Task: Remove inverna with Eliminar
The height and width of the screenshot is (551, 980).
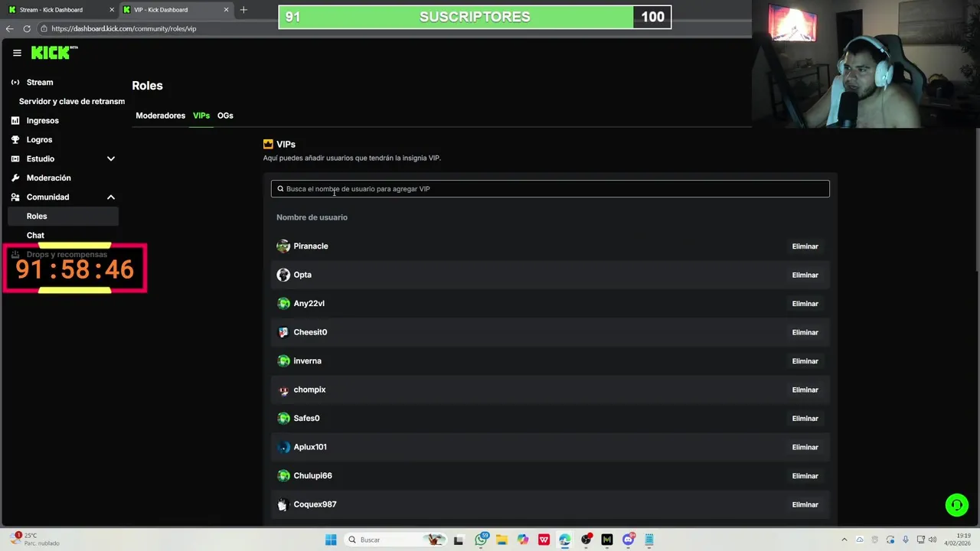Action: pyautogui.click(x=805, y=361)
